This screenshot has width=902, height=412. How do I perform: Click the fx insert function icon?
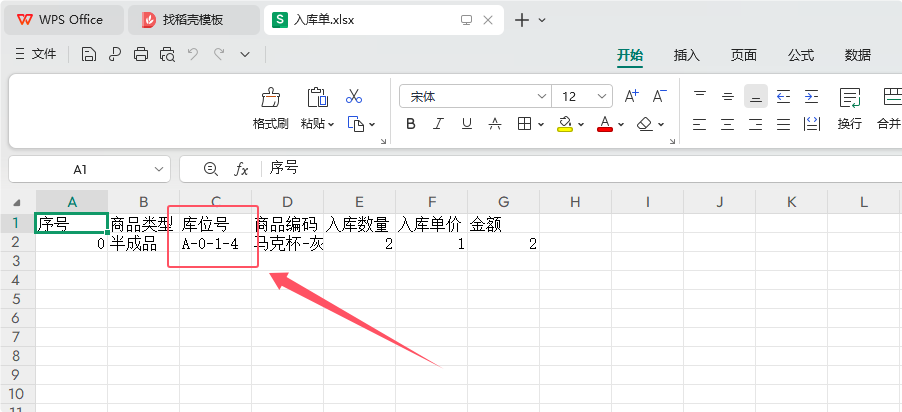pos(241,169)
